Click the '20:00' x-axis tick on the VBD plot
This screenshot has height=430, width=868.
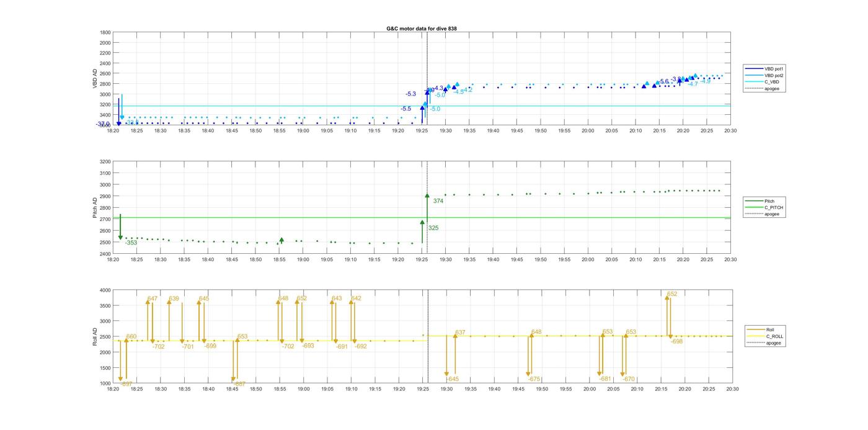point(588,131)
